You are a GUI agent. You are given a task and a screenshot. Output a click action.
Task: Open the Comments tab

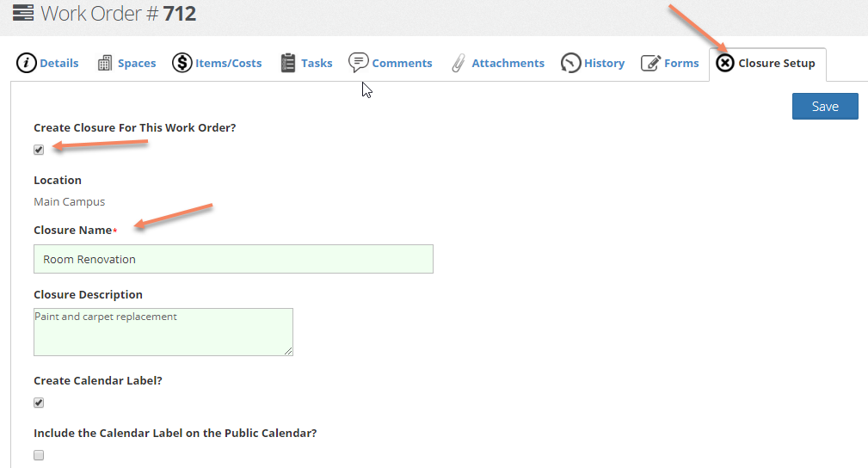402,63
